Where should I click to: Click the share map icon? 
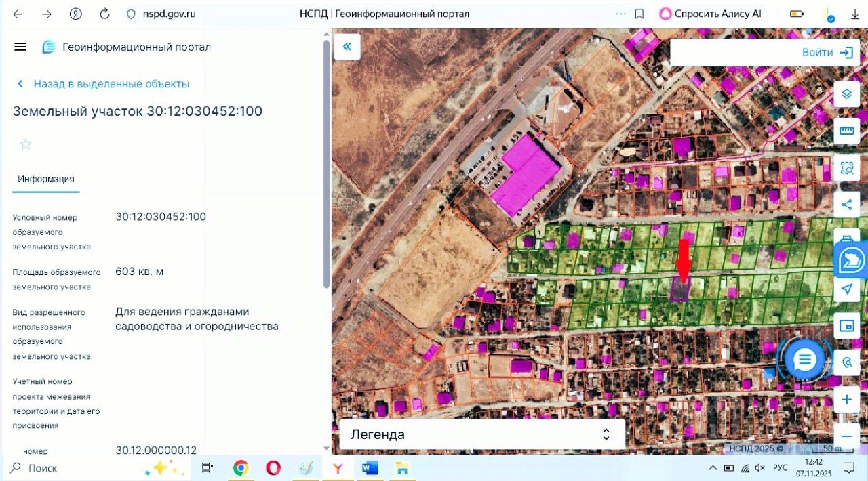click(846, 205)
